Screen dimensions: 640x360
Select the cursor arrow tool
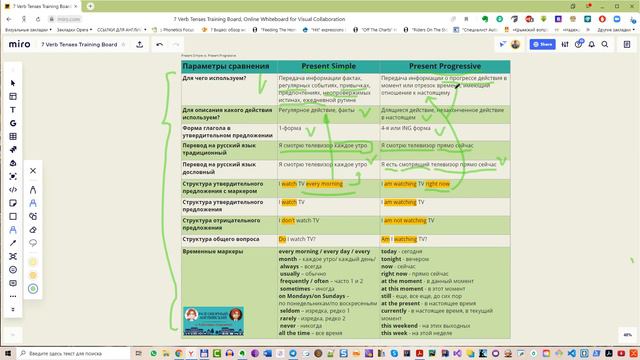point(13,83)
